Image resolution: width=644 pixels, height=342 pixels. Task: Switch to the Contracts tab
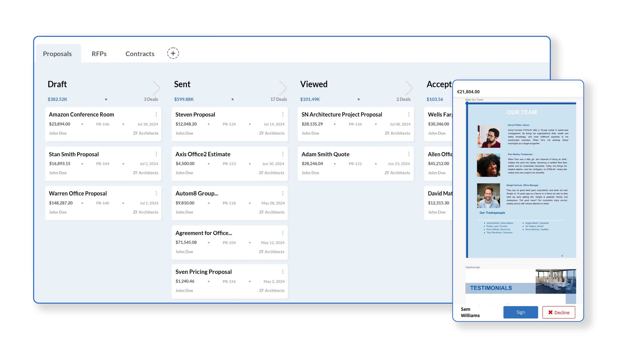(140, 53)
